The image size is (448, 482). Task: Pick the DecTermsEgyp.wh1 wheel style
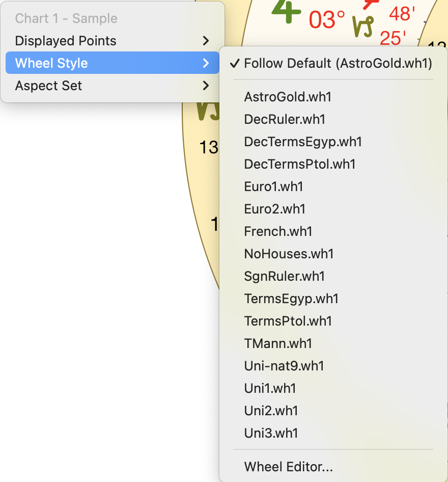click(x=303, y=142)
